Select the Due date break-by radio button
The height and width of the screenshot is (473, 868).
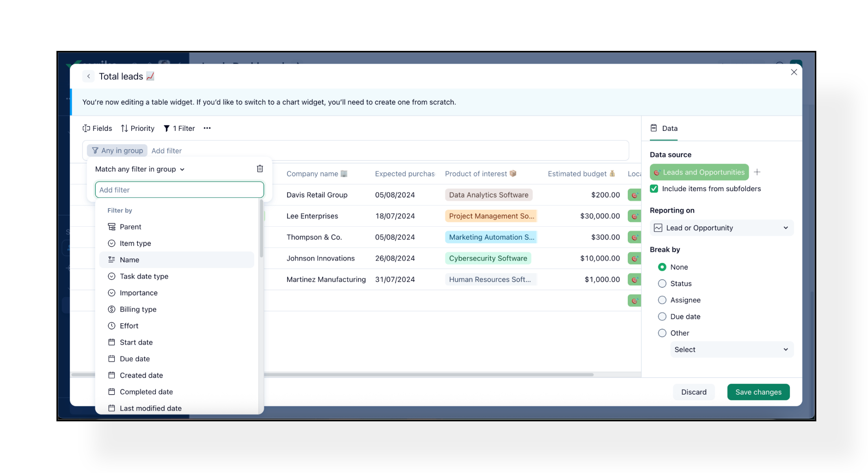662,317
